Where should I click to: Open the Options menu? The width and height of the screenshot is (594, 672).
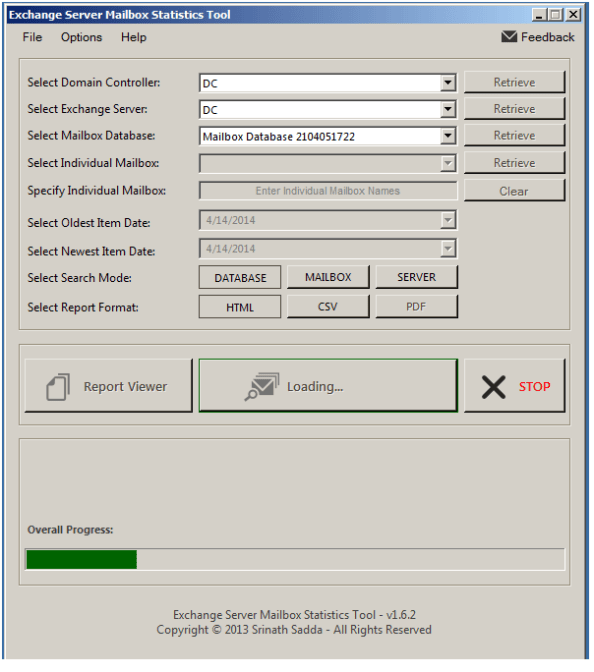81,37
